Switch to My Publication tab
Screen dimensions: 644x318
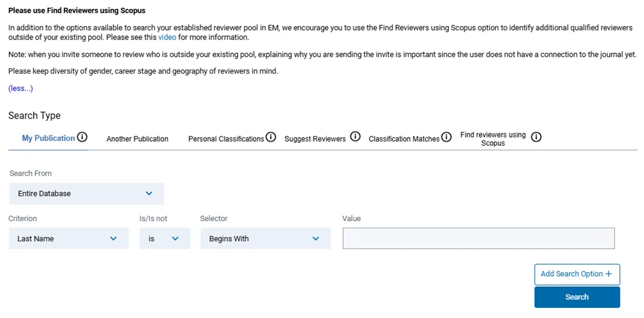48,138
